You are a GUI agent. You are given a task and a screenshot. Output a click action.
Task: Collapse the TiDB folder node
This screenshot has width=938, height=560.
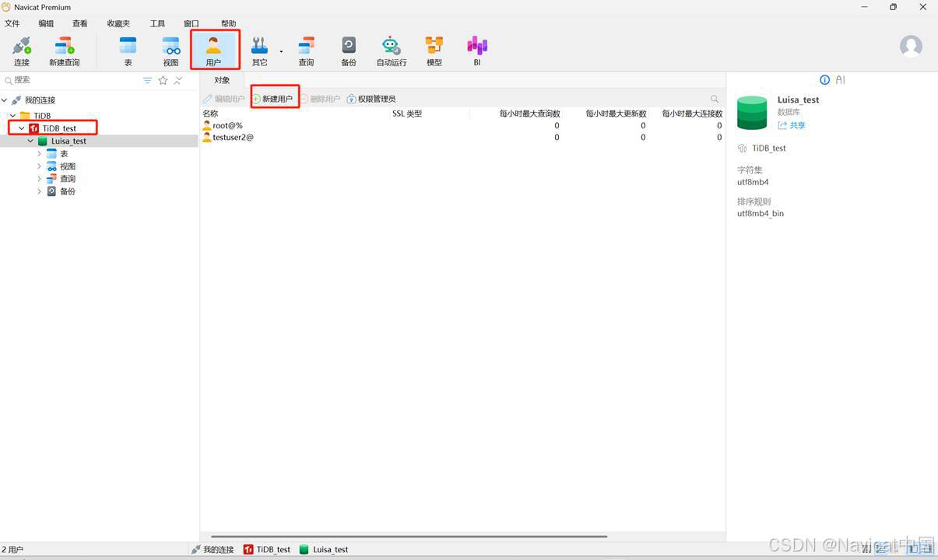pos(13,116)
